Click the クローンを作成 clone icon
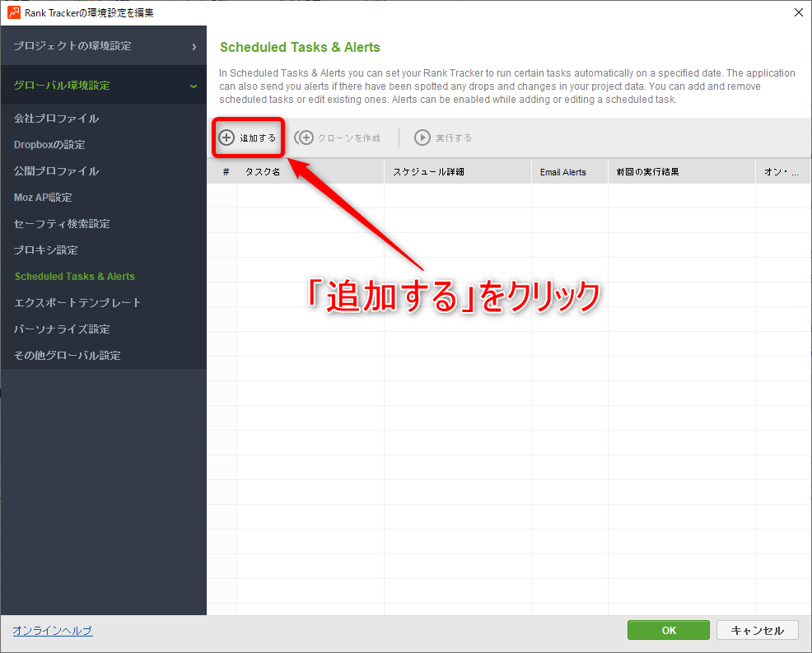 pos(305,138)
